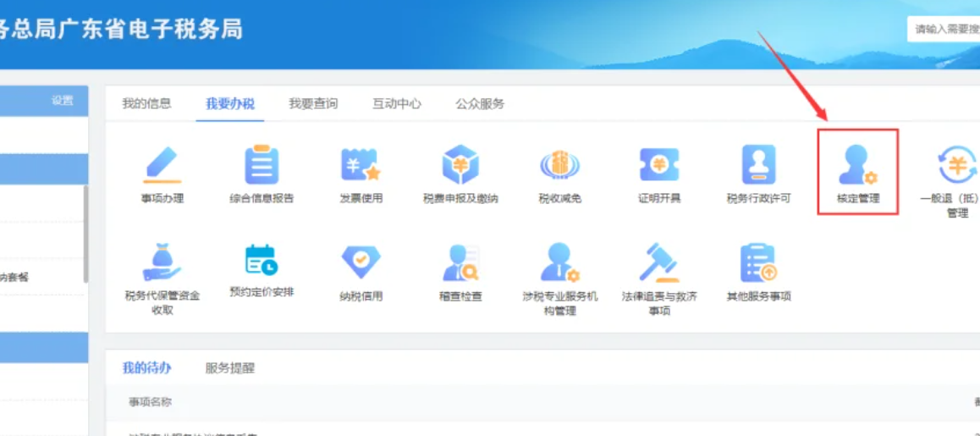Open the 其他服务事项 document icon

[759, 262]
